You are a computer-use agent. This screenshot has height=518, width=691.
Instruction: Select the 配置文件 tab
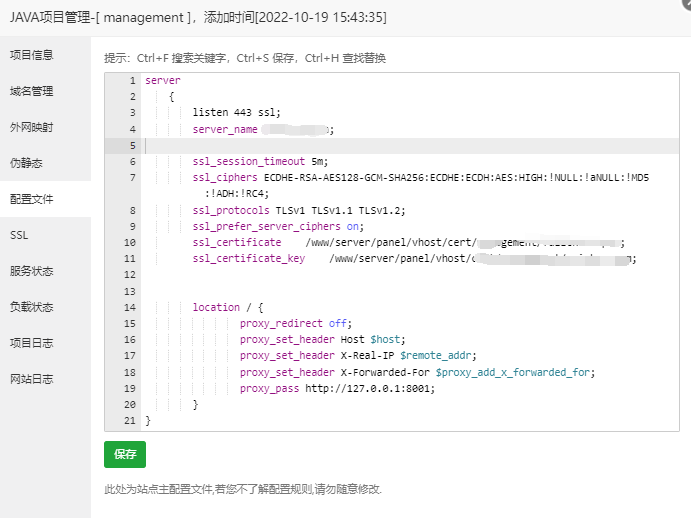(x=32, y=199)
